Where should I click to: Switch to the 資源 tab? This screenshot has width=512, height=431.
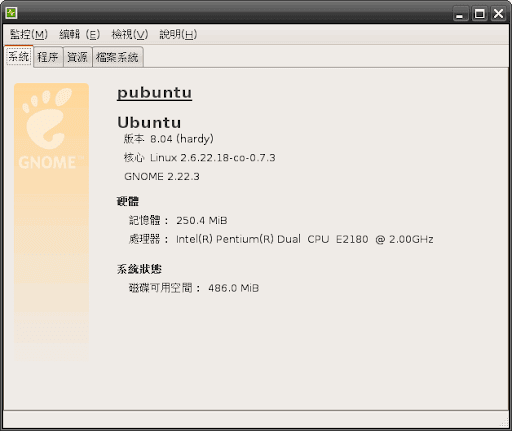click(x=77, y=57)
